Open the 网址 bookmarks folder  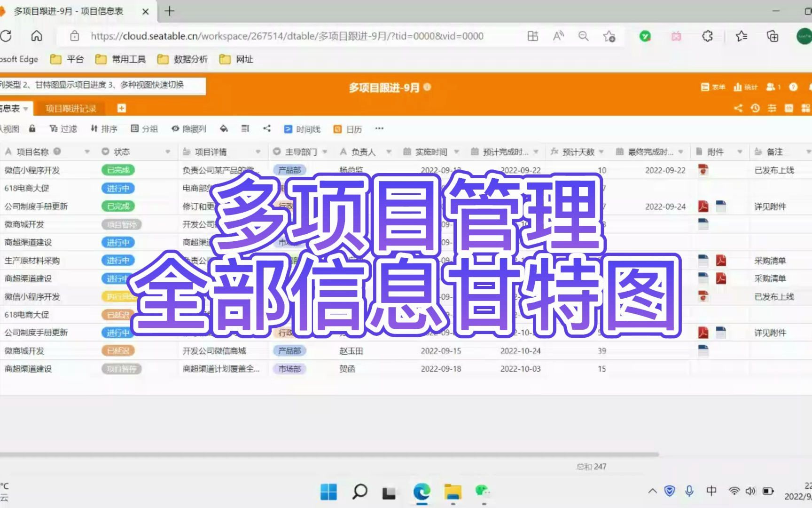236,59
